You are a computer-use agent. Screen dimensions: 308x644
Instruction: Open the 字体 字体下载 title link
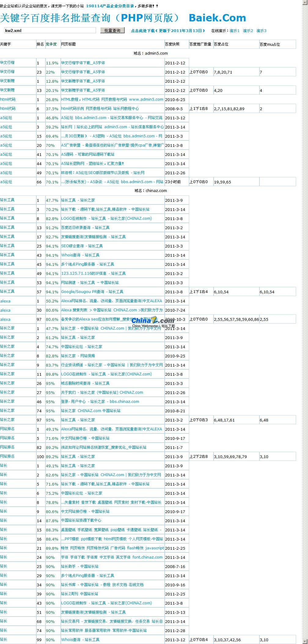click(112, 557)
